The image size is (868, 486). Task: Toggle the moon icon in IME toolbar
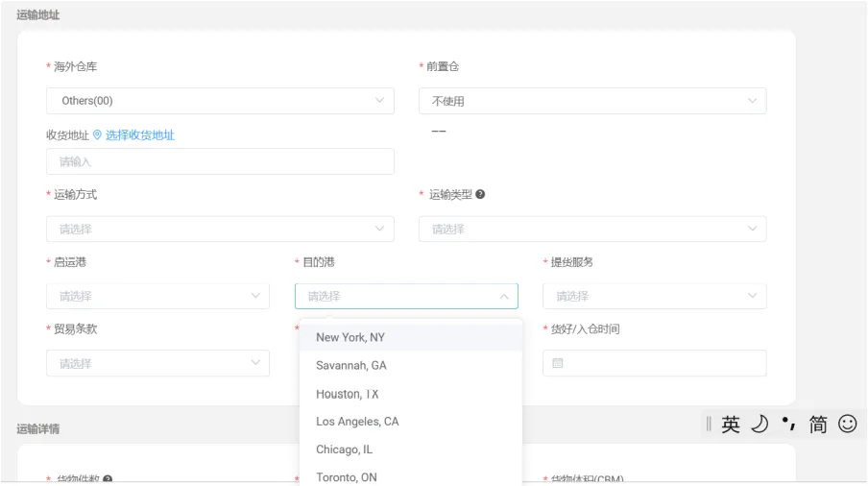(x=759, y=425)
